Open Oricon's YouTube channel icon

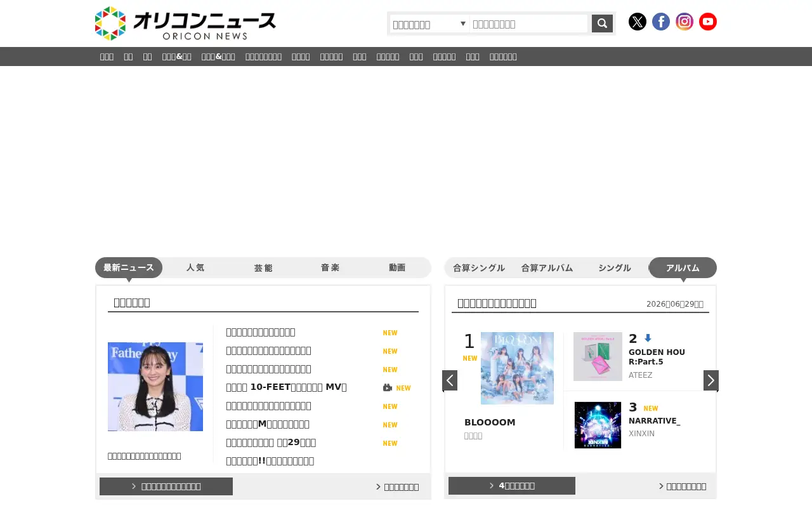(x=708, y=22)
